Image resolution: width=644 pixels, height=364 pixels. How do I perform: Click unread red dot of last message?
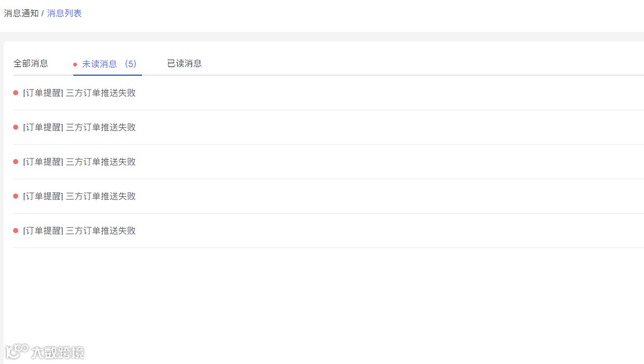click(16, 231)
